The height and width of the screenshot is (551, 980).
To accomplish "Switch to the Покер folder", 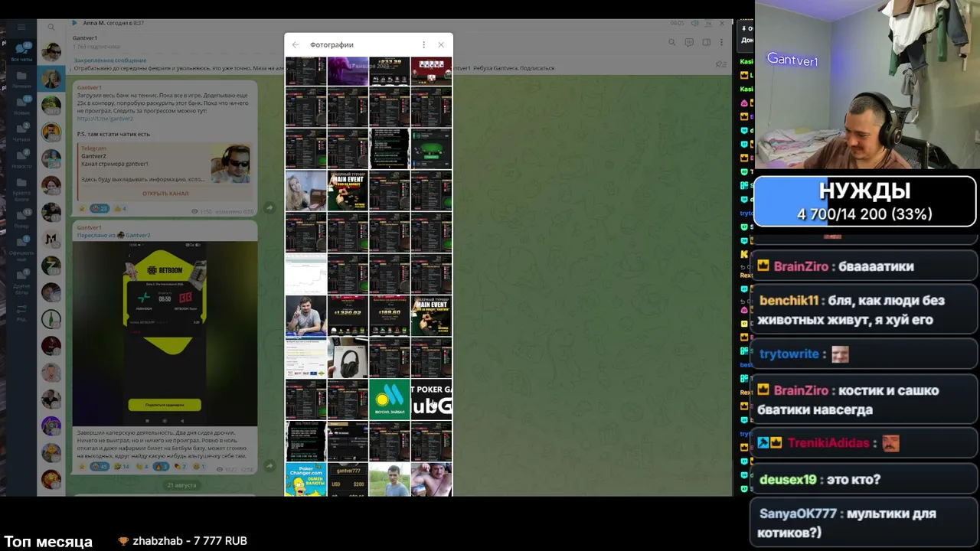I will (21, 220).
